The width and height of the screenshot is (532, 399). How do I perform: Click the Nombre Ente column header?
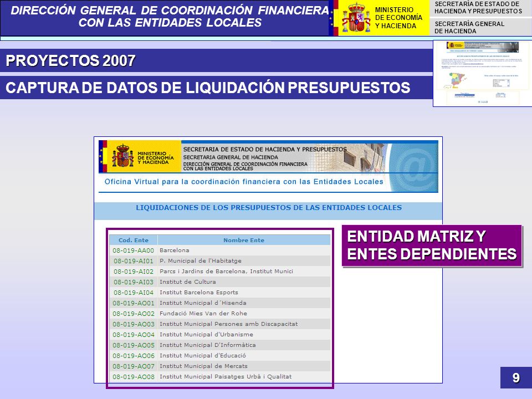click(244, 240)
